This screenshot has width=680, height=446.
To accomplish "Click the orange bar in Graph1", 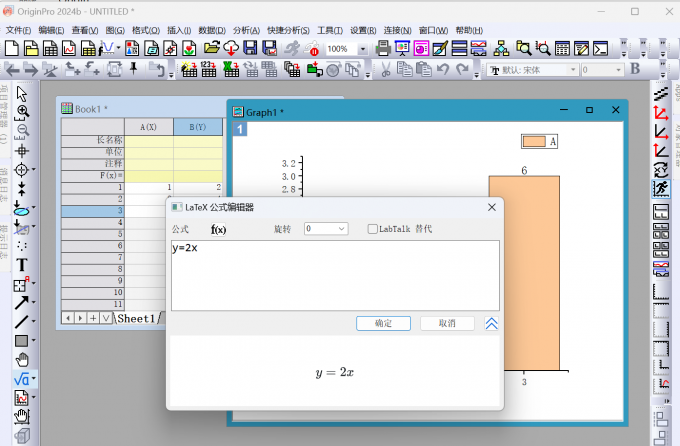I will [524, 273].
